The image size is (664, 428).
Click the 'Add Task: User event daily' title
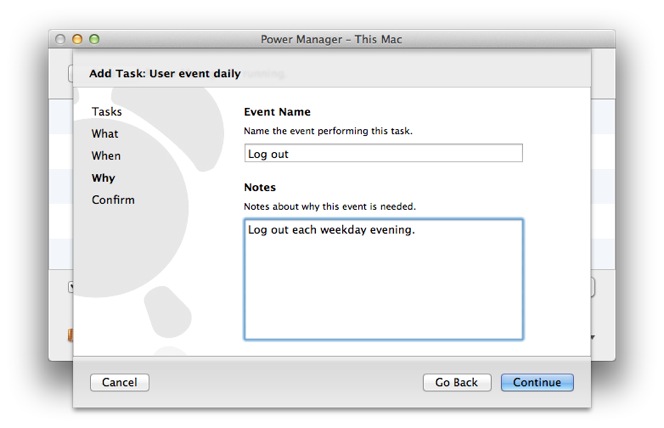[x=165, y=74]
